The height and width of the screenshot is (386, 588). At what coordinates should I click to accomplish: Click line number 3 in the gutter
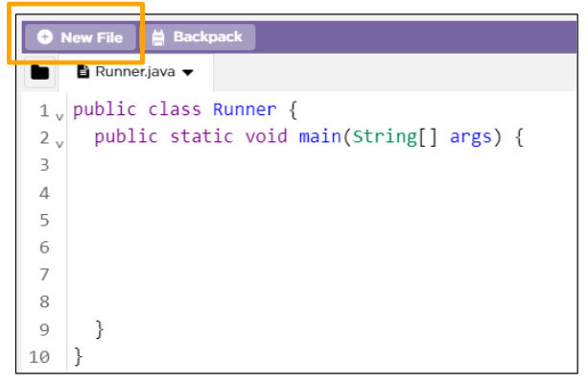click(x=43, y=164)
